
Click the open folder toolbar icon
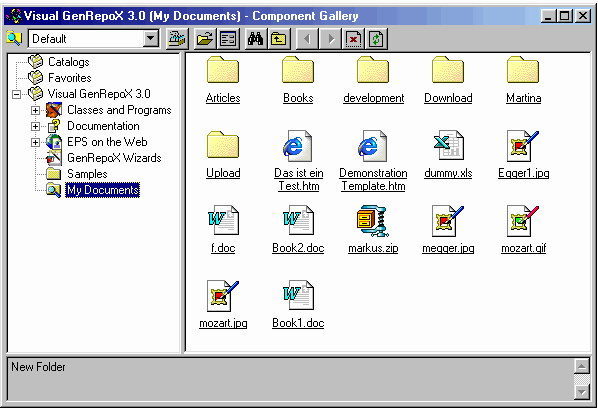coord(205,39)
